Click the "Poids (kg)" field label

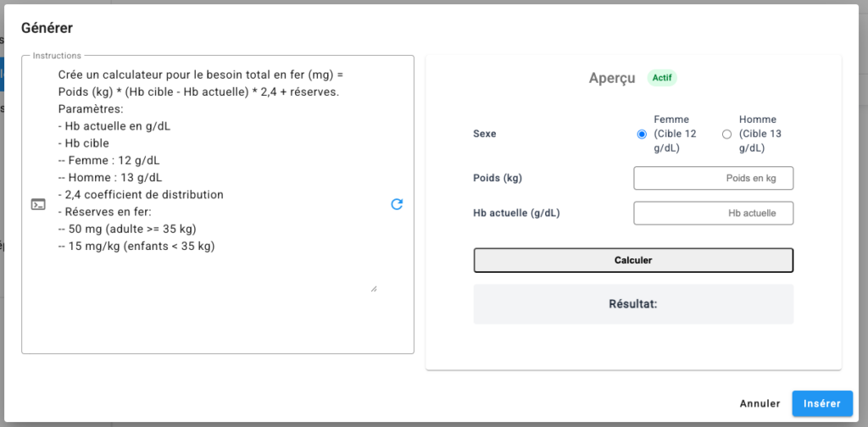(x=498, y=178)
